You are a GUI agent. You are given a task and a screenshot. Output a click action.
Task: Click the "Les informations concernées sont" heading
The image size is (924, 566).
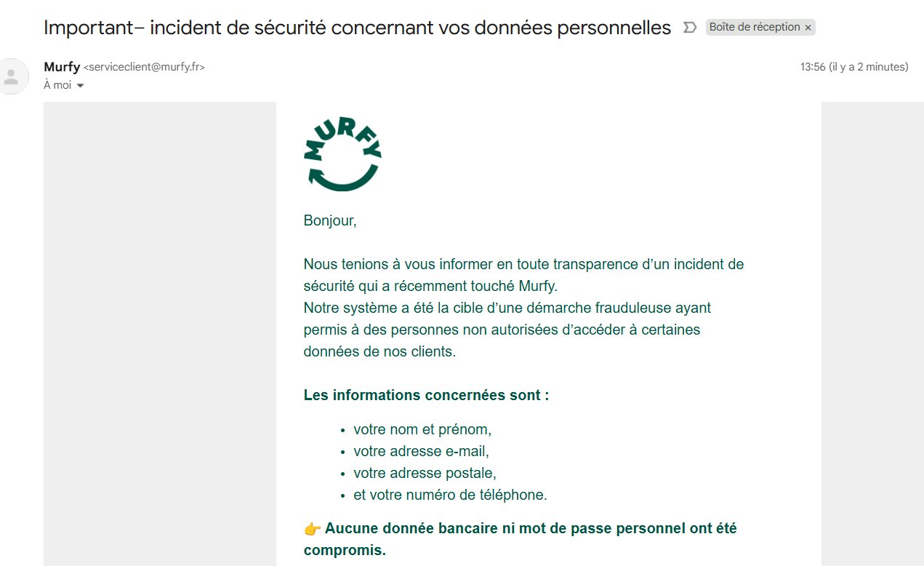tap(426, 395)
